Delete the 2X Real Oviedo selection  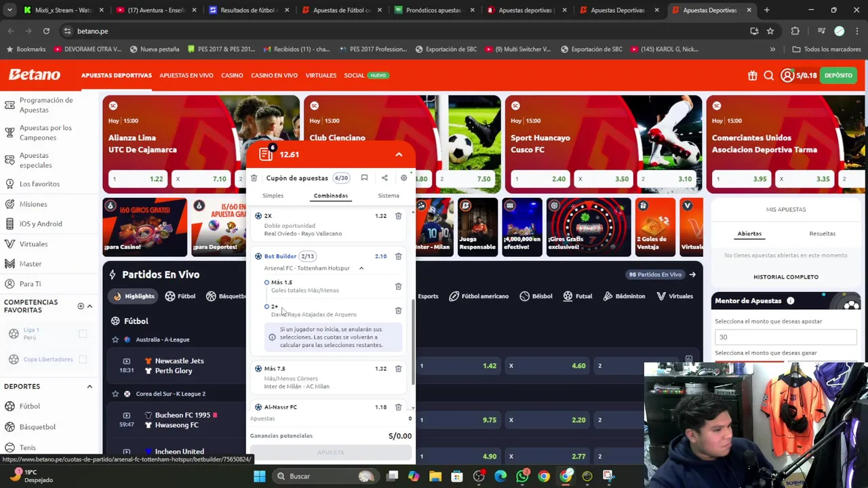(x=398, y=216)
